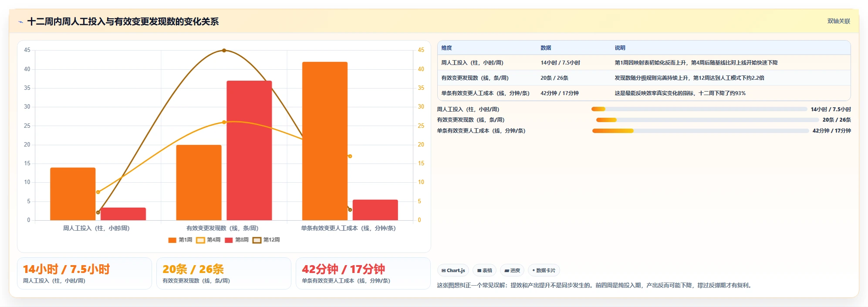The height and width of the screenshot is (307, 868).
Task: Click the chart title 十二周内周人工投入与有效变更发现数的变化关系
Action: tap(123, 22)
